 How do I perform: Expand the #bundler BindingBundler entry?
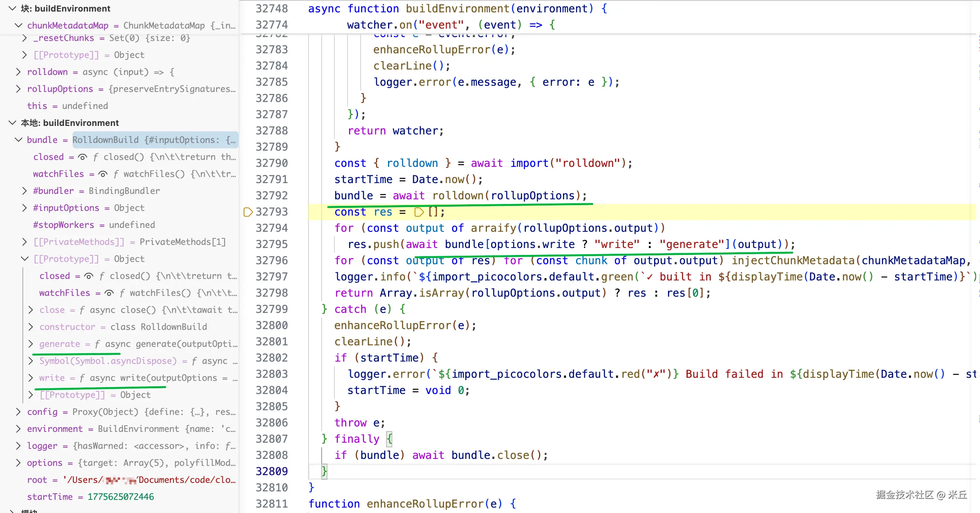pyautogui.click(x=24, y=191)
